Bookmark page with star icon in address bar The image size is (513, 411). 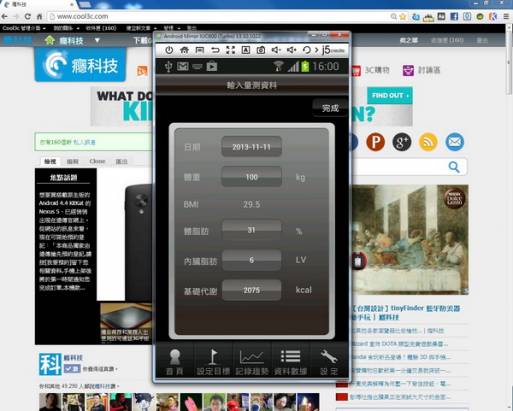click(x=403, y=16)
